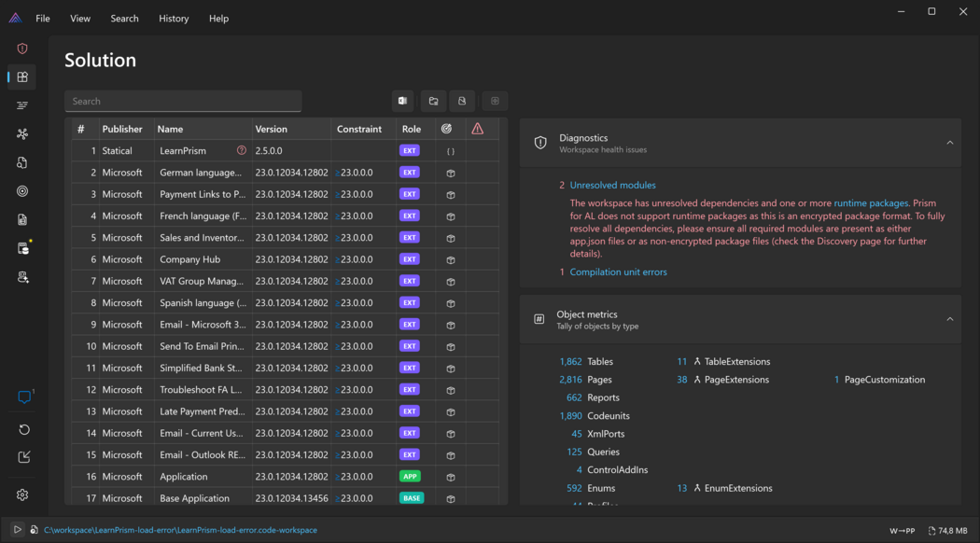Click the red warning triangle column header
Viewport: 980px width, 543px height.
tap(478, 129)
